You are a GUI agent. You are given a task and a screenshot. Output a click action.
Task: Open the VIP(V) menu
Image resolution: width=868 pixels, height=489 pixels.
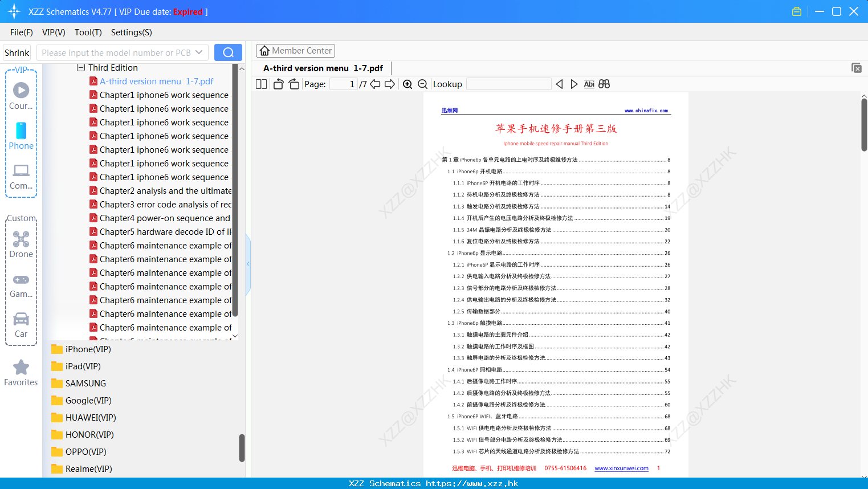coord(54,32)
